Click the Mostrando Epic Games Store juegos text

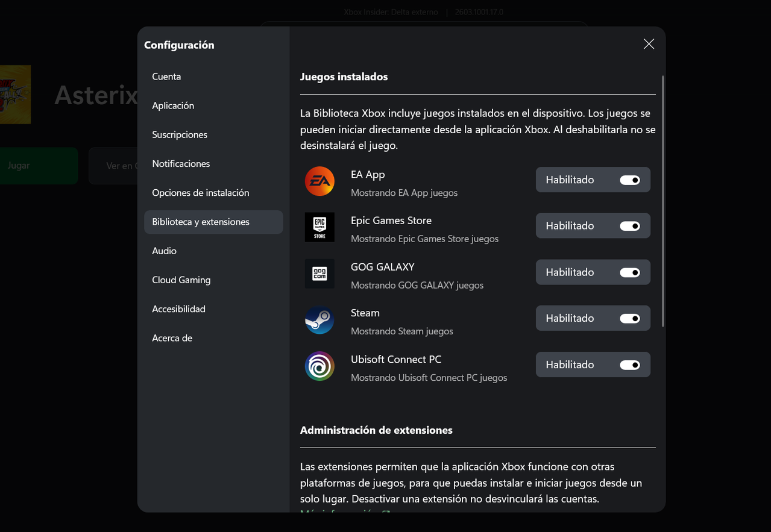425,239
